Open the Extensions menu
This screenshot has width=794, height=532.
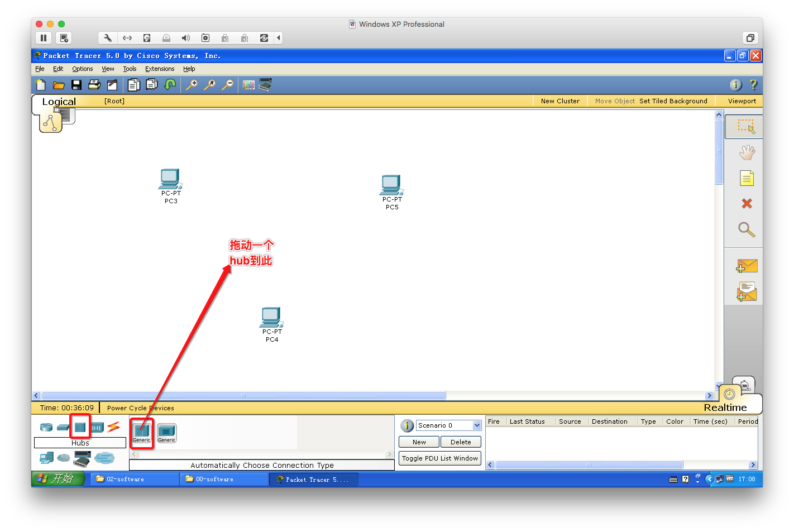click(x=160, y=69)
